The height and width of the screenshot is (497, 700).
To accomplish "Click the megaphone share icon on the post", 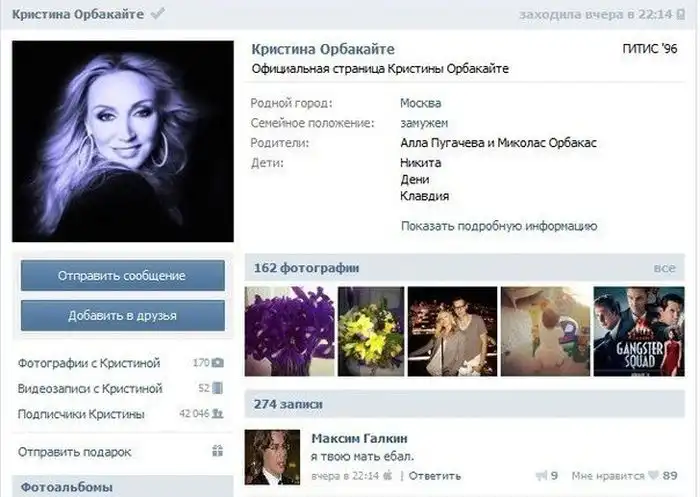I will pos(540,475).
